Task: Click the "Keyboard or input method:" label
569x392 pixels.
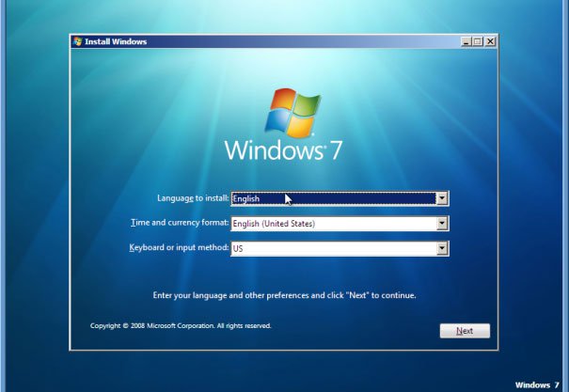Action: tap(179, 247)
